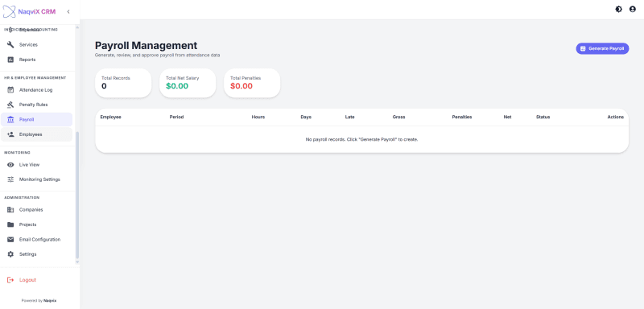
Task: Click the Status column header
Action: (543, 117)
